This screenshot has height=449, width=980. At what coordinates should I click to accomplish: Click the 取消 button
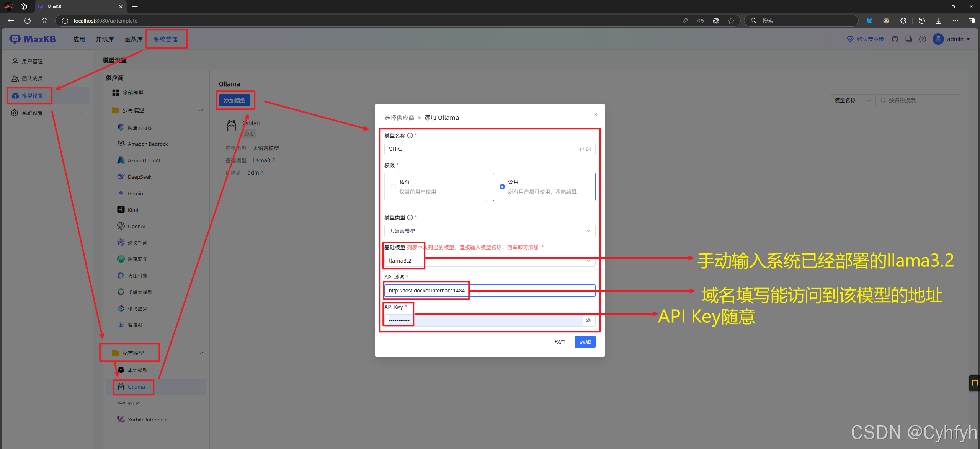point(560,342)
